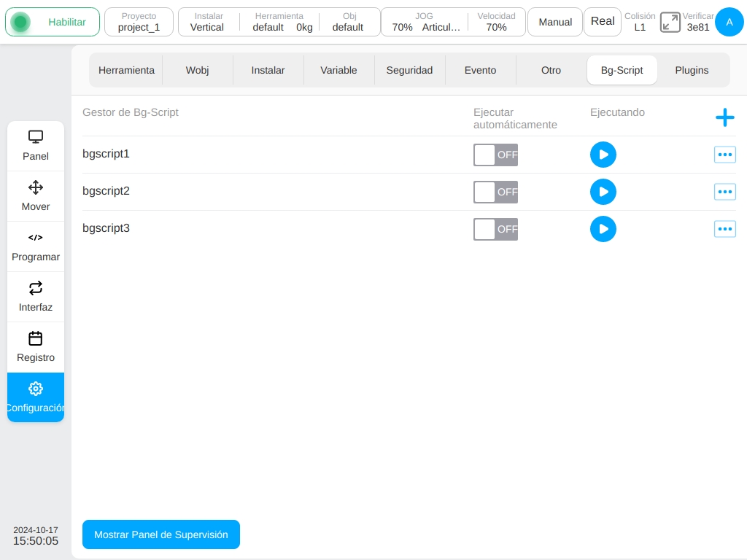Open the Velocidad 70% setting
747x560 pixels.
[x=496, y=22]
